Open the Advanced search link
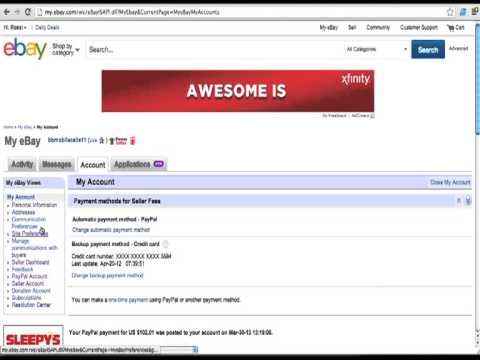This screenshot has width=480, height=360. (x=458, y=49)
